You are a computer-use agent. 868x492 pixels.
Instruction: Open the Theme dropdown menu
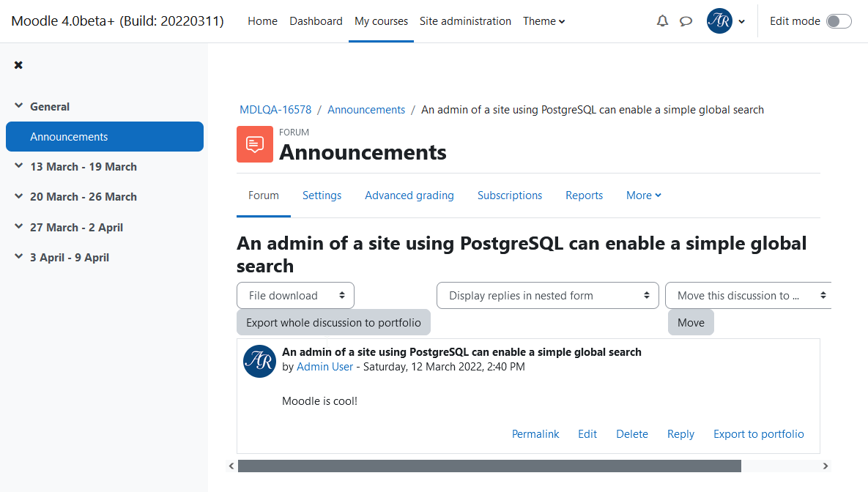[544, 21]
